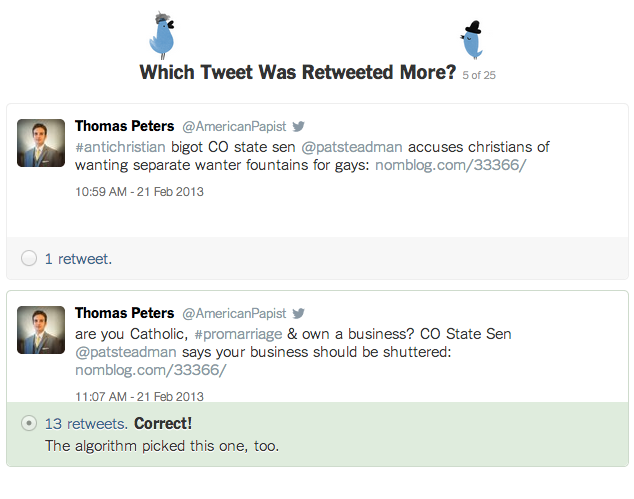The height and width of the screenshot is (499, 634).
Task: Click the #promarriage hashtag
Action: [238, 334]
